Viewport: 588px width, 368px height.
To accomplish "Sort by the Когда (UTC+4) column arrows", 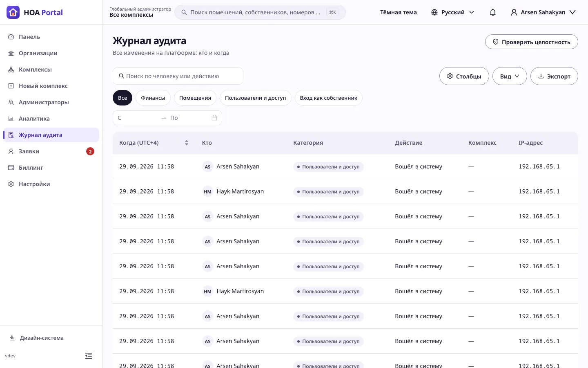I will click(187, 143).
